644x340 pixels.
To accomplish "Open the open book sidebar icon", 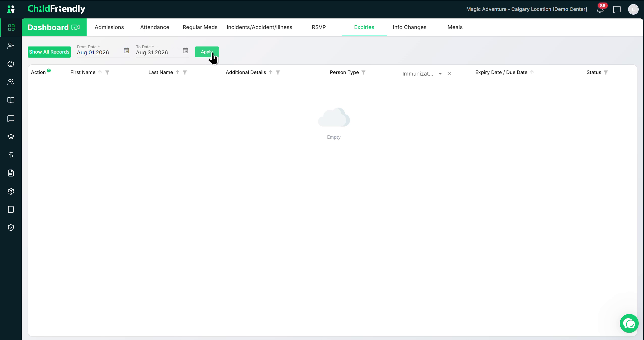I will tap(11, 100).
